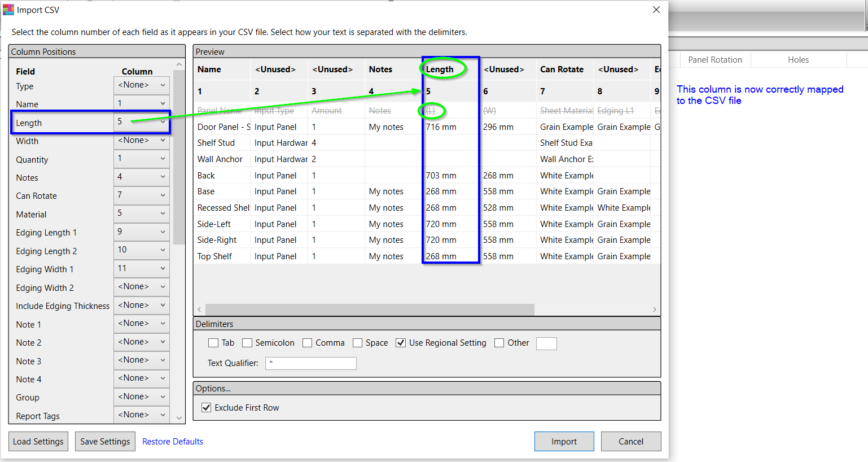Open the Can Rotate column dropdown
Viewport: 868px width, 462px height.
pos(142,195)
